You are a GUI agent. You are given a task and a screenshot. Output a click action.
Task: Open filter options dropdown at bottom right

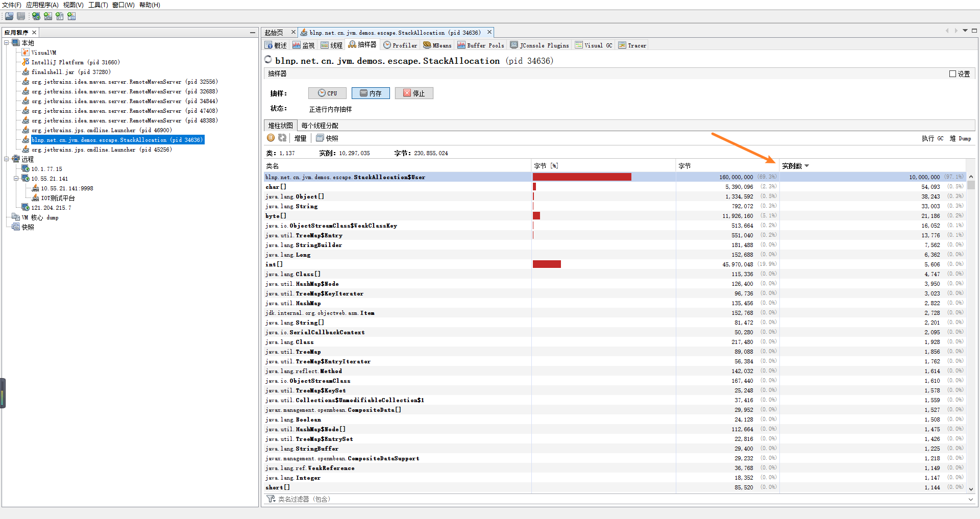point(971,500)
